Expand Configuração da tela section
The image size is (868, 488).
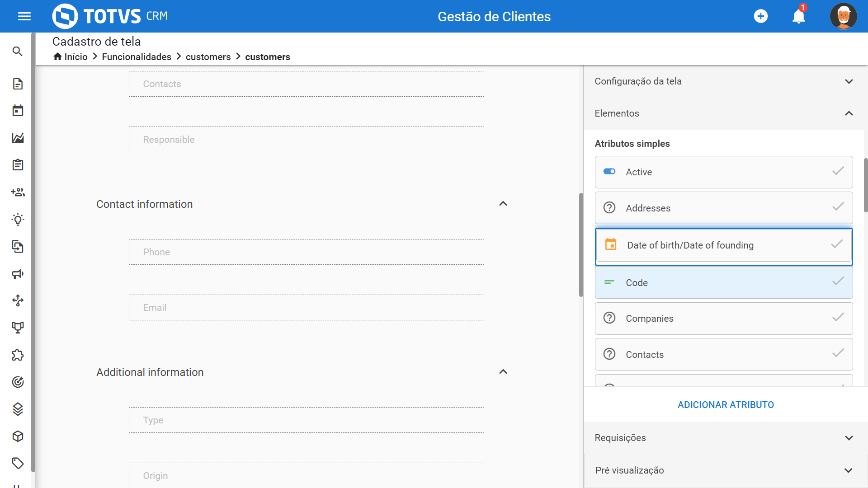pyautogui.click(x=849, y=81)
